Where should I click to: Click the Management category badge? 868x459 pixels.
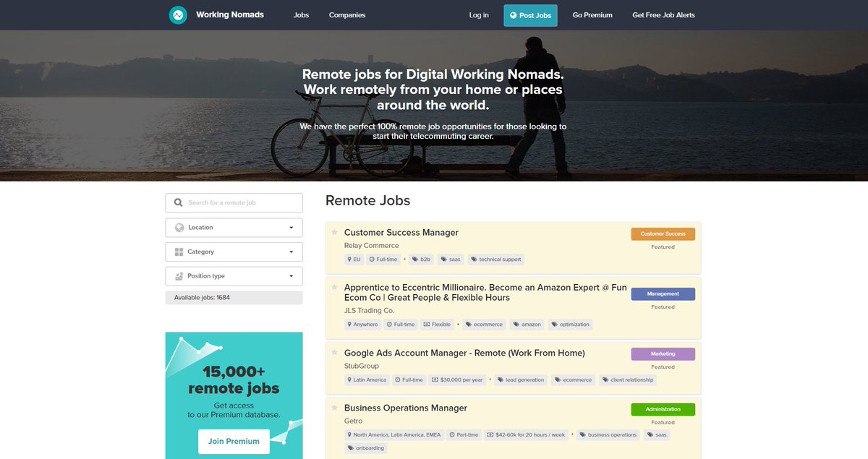click(x=663, y=293)
